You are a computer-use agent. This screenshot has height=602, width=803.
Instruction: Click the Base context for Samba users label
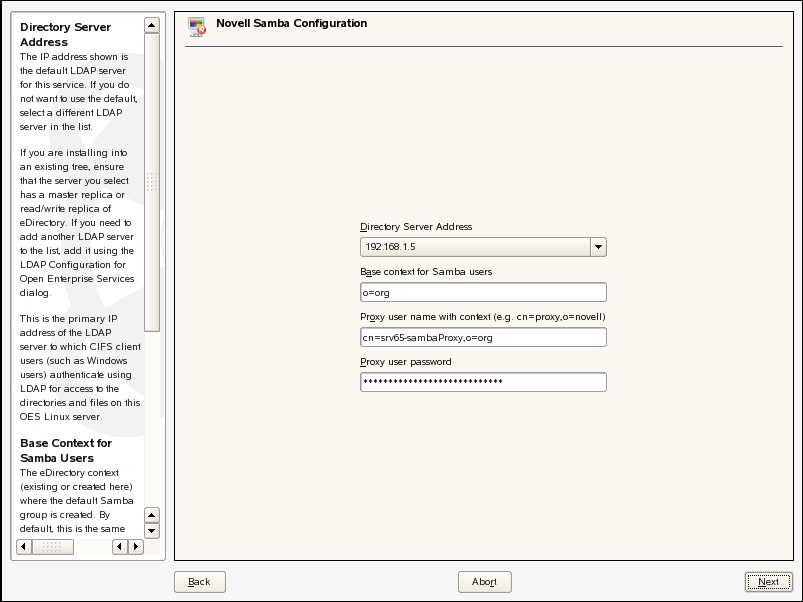[x=426, y=272]
